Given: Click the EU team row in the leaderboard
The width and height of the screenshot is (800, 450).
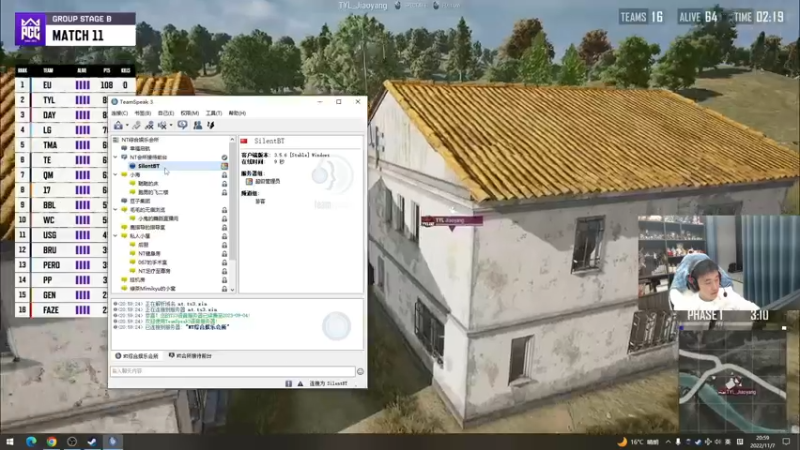Looking at the screenshot, I should 76,85.
